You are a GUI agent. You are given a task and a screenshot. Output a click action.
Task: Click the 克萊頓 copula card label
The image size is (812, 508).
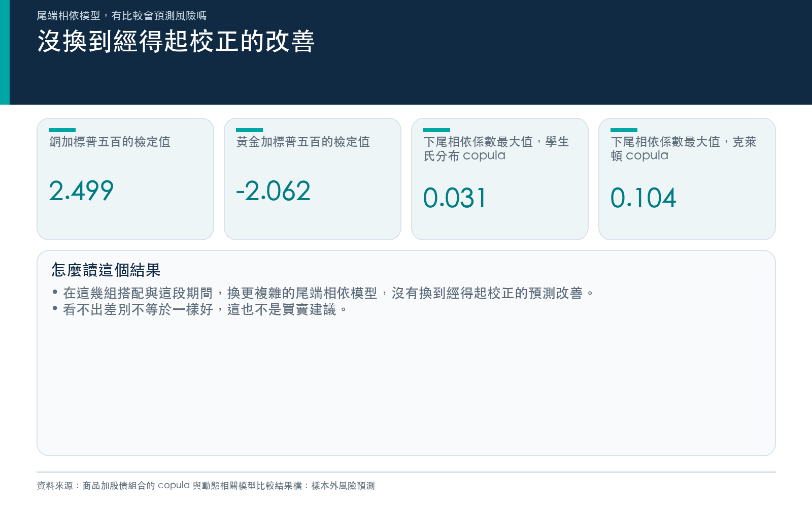point(683,148)
